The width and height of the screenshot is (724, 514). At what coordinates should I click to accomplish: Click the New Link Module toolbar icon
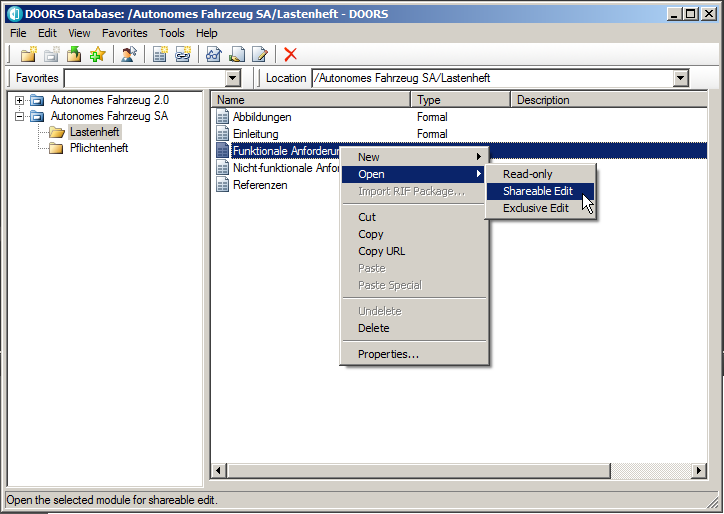[182, 55]
